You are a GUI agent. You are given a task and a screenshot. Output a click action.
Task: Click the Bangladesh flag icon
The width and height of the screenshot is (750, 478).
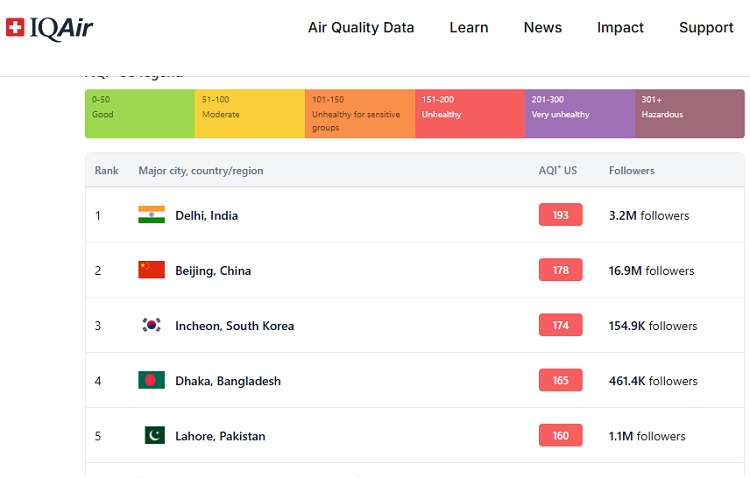[151, 380]
